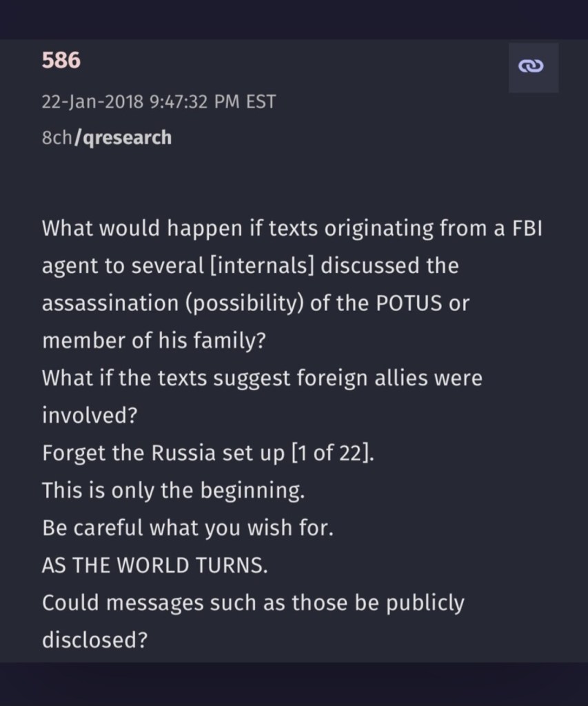Image resolution: width=588 pixels, height=706 pixels.
Task: Click the line about foreign allies
Action: click(262, 378)
